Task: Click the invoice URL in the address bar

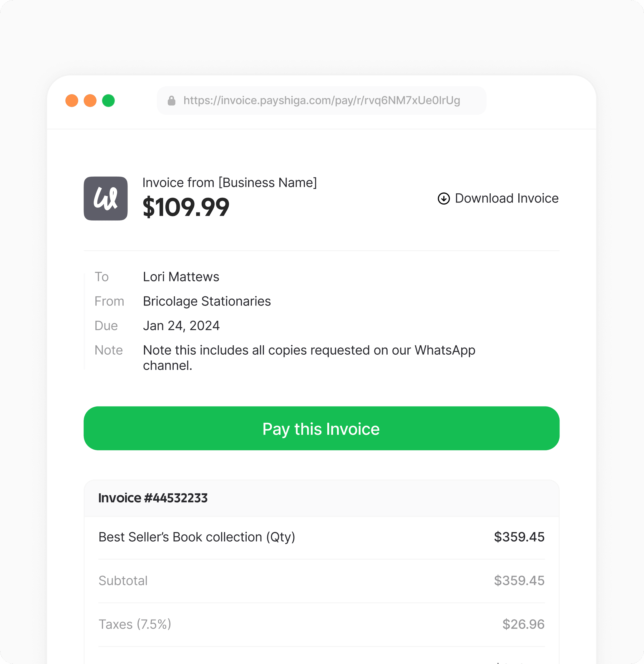Action: (321, 100)
